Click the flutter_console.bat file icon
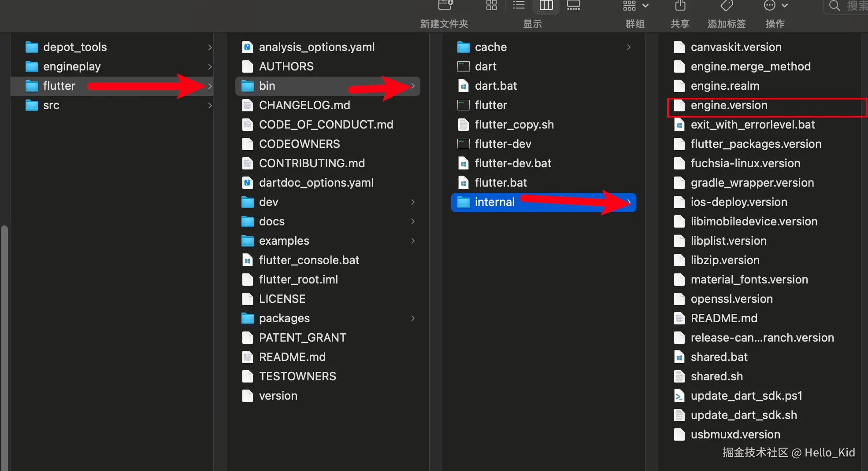The image size is (868, 471). [248, 260]
